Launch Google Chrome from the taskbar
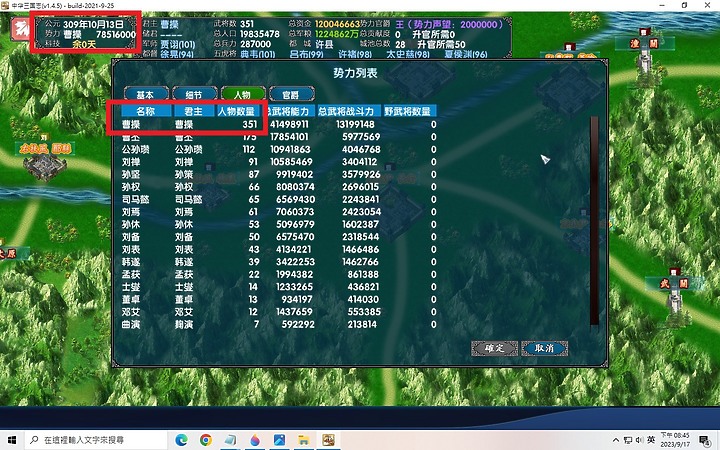 coord(206,440)
